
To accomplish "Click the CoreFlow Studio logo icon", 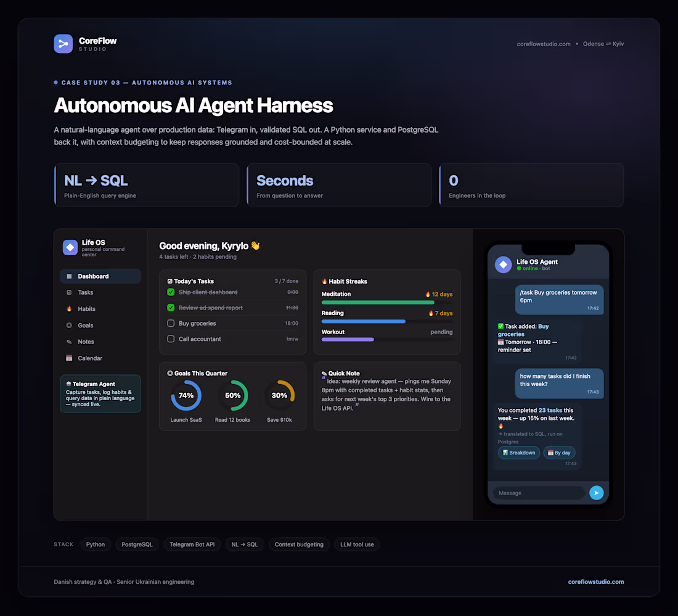I will click(x=63, y=44).
